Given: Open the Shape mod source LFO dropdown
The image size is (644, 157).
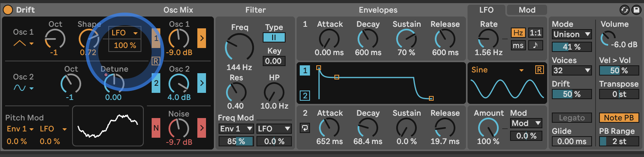Looking at the screenshot, I should click(124, 33).
